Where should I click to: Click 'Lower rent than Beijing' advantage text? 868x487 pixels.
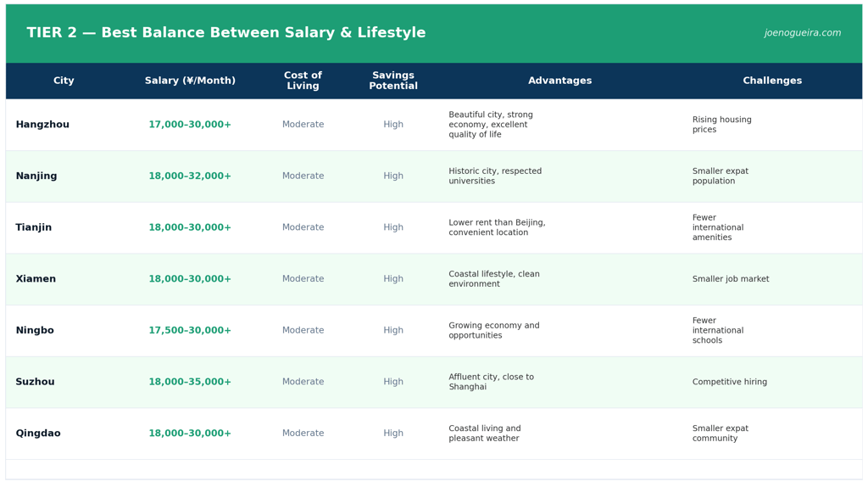(497, 227)
